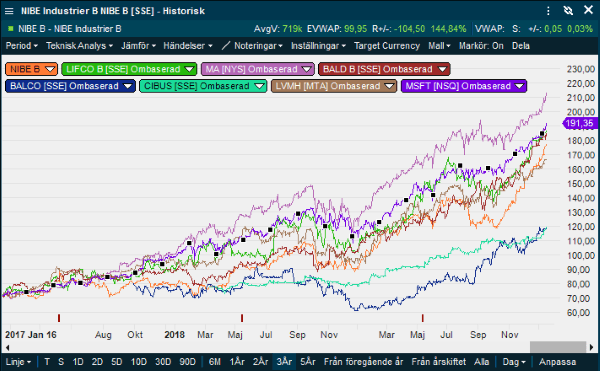Viewport: 600px width, 371px height.
Task: Expand the LIFCO B legend dropdown arrow
Action: point(189,69)
